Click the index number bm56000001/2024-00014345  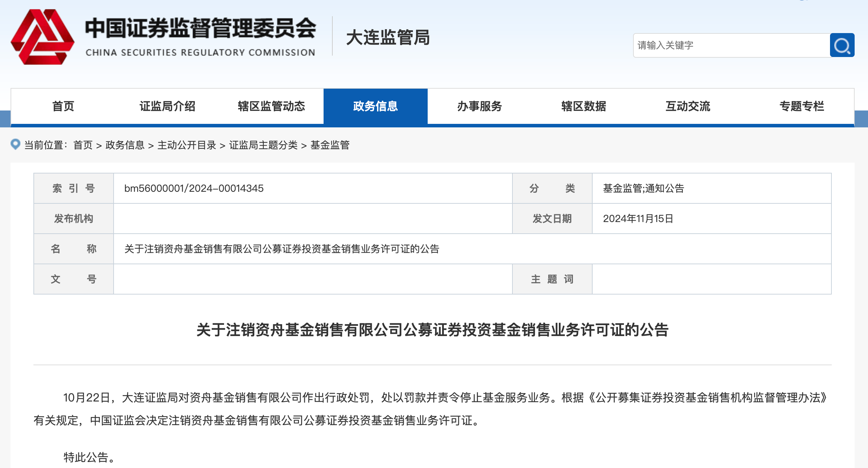pos(194,188)
